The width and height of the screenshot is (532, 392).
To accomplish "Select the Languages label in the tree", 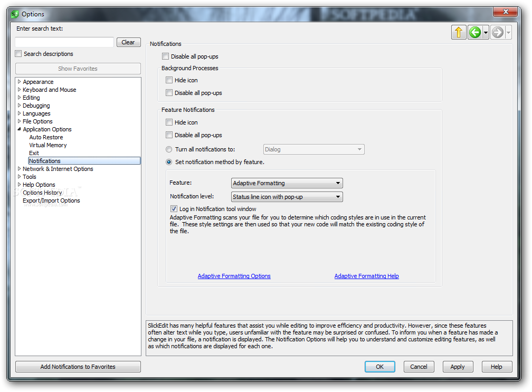I will [x=36, y=113].
